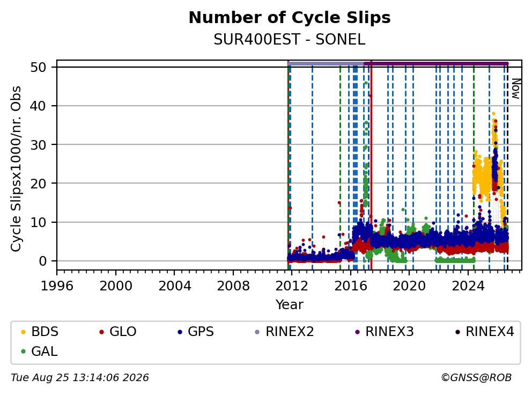The height and width of the screenshot is (394, 532).
Task: Click the 50 y-axis tick label
Action: click(38, 67)
